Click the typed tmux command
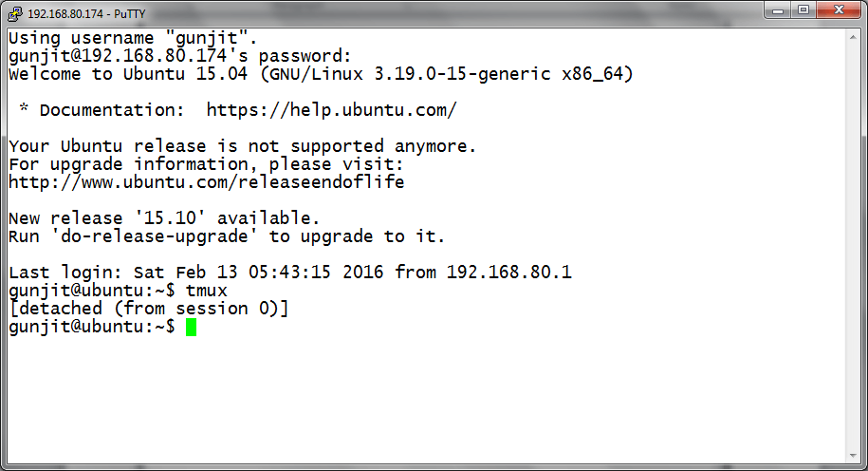Screen dimensions: 868x471 point(206,291)
